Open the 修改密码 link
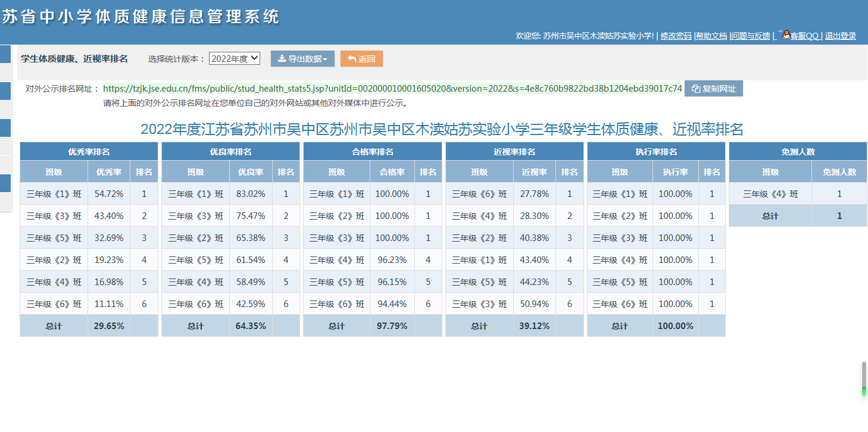Viewport: 868px width, 432px height. [x=676, y=36]
